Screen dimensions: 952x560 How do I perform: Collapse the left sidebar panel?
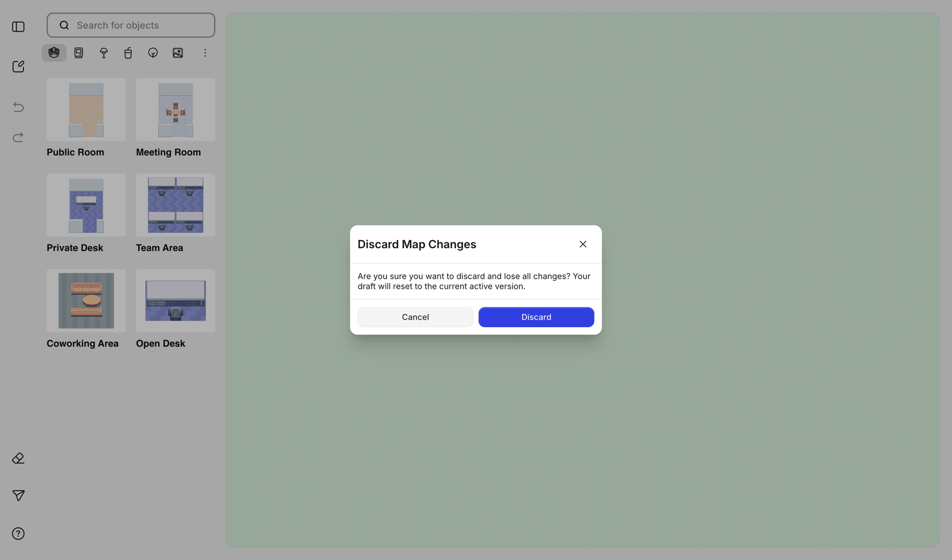(x=18, y=27)
